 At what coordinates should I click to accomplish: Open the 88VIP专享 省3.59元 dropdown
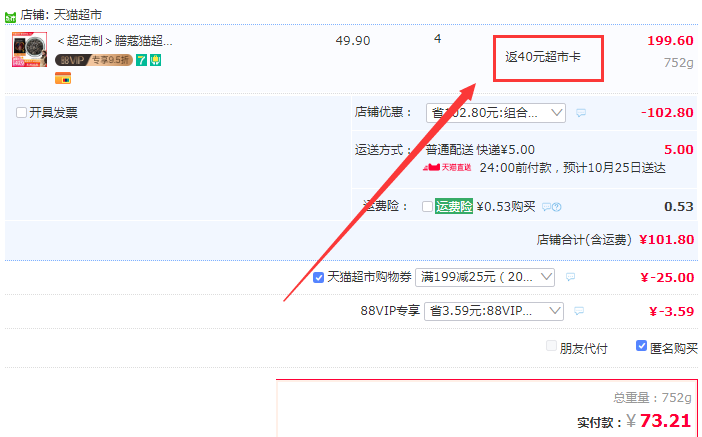tap(494, 311)
